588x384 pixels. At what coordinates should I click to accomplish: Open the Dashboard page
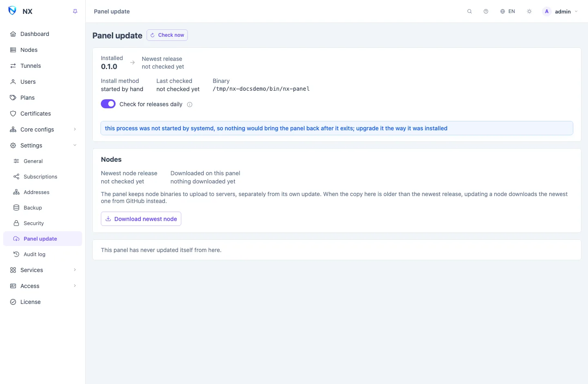click(x=42, y=34)
